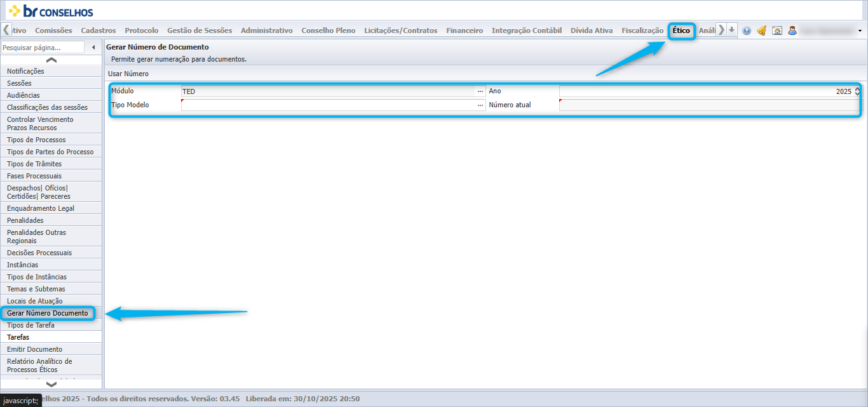This screenshot has height=407, width=868.
Task: Open Temas e Subtemas in sidebar
Action: point(51,289)
